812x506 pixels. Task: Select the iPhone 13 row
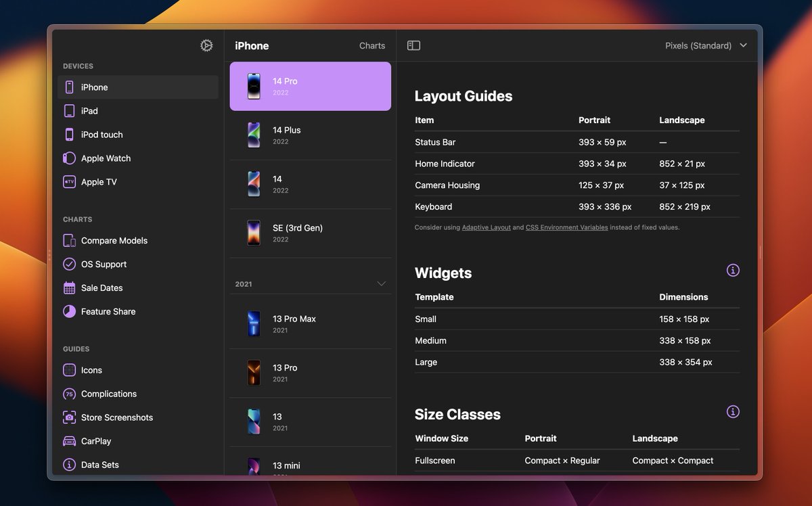click(x=311, y=421)
